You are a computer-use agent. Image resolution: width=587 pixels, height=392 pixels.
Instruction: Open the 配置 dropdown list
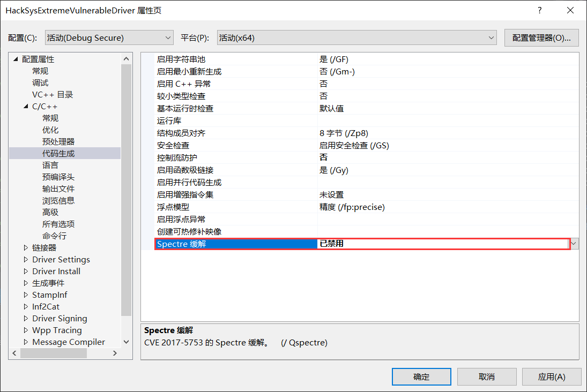(x=109, y=37)
